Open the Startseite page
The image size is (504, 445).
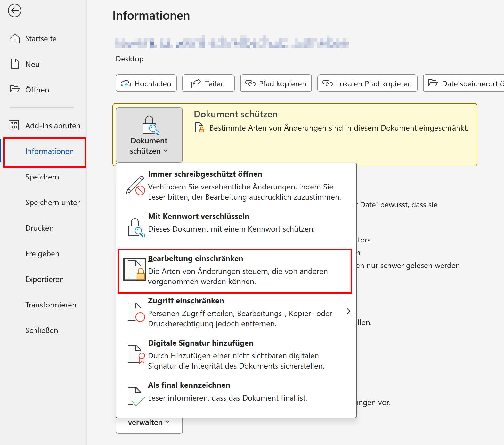tap(43, 39)
